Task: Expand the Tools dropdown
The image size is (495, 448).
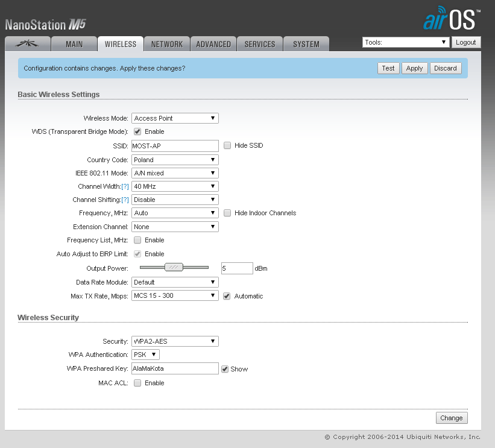Action: point(406,42)
